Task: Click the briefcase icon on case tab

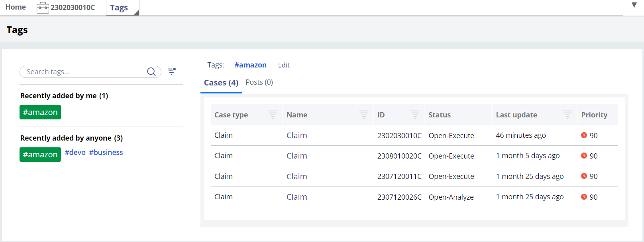Action: 43,8
